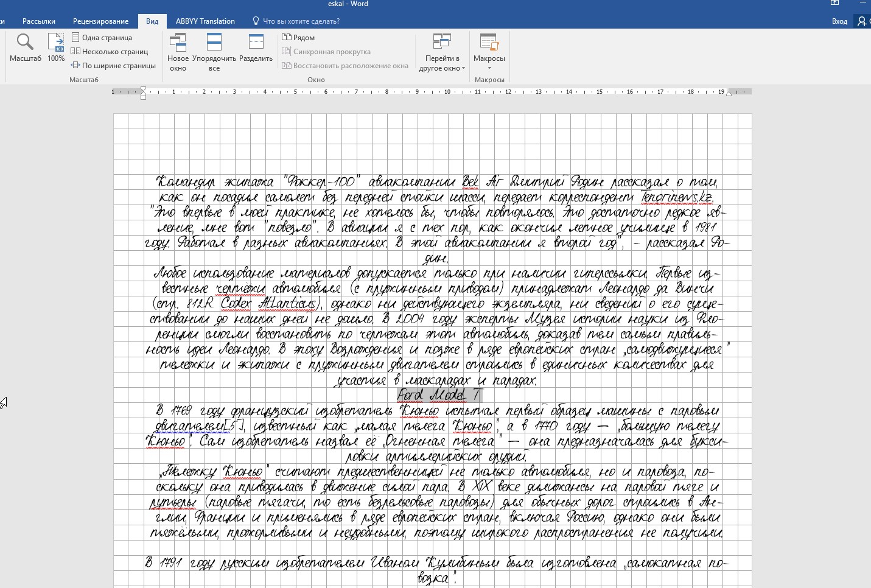Click the Синхронная прокрутка option
871x588 pixels.
(x=326, y=52)
